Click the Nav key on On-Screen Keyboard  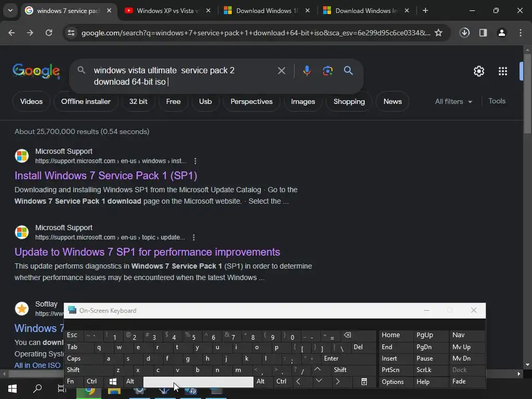468,335
